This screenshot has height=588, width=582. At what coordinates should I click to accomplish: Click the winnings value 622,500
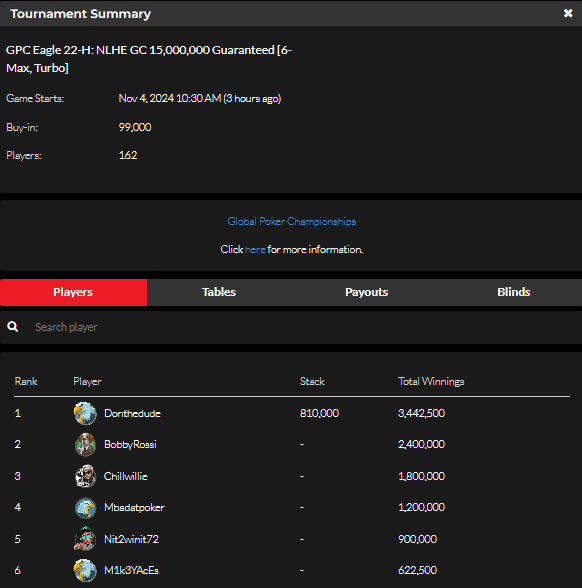tap(417, 570)
